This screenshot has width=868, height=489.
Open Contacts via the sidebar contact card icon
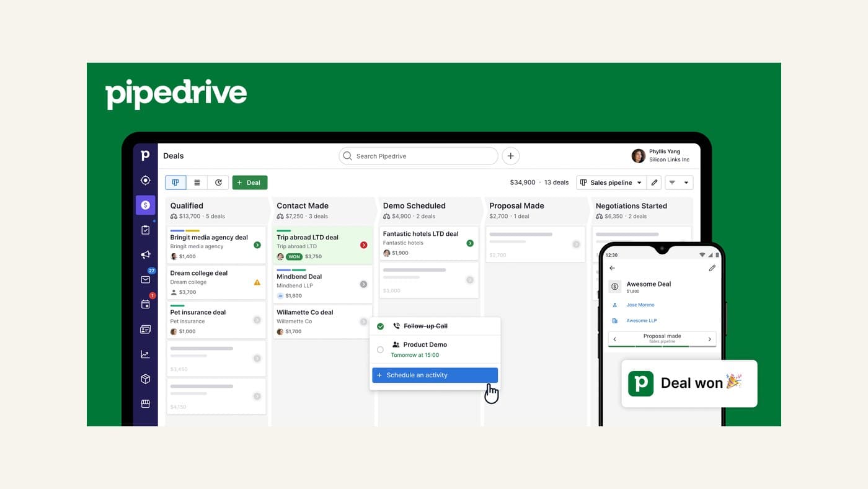(145, 329)
